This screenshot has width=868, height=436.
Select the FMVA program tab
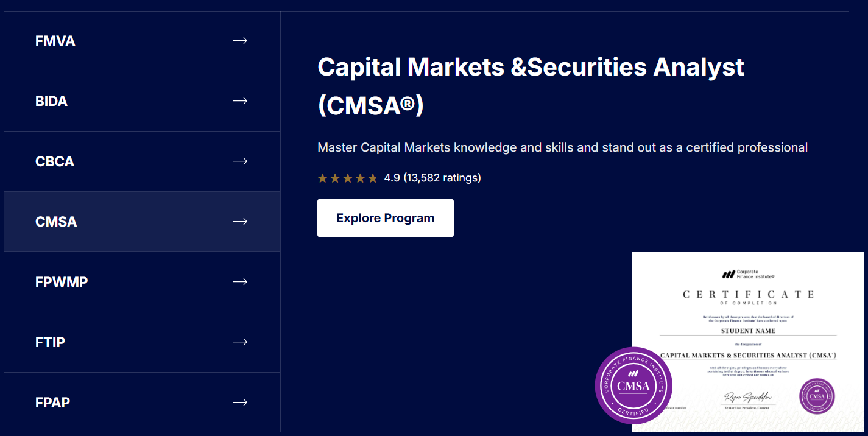tap(143, 41)
